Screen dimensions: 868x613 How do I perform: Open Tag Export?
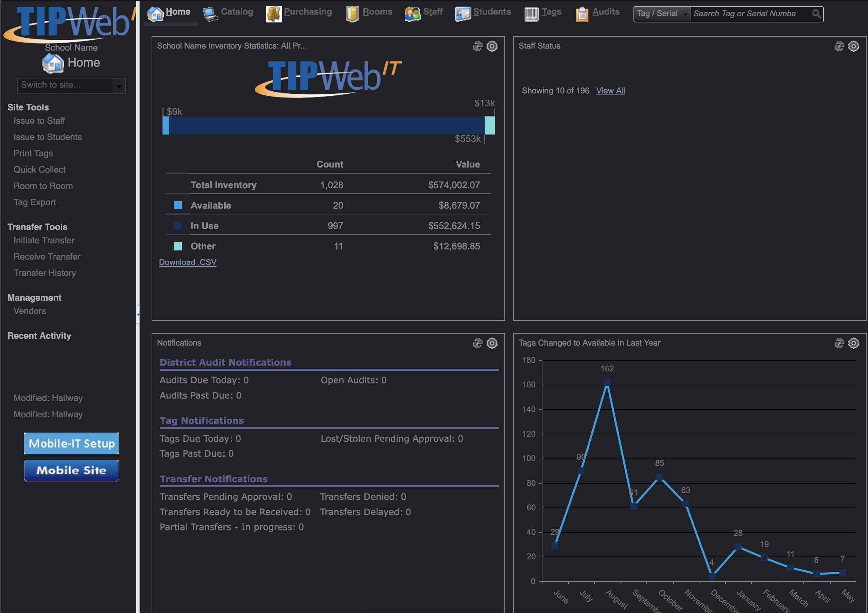(x=35, y=203)
